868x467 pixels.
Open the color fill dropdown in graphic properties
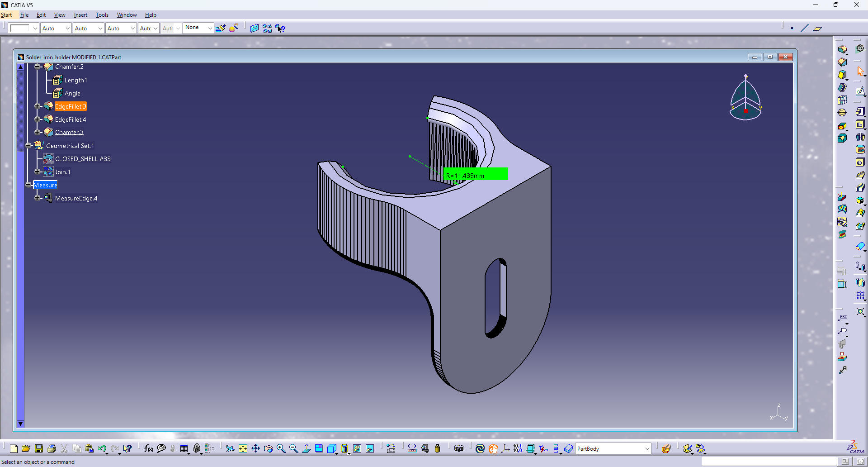pos(35,28)
